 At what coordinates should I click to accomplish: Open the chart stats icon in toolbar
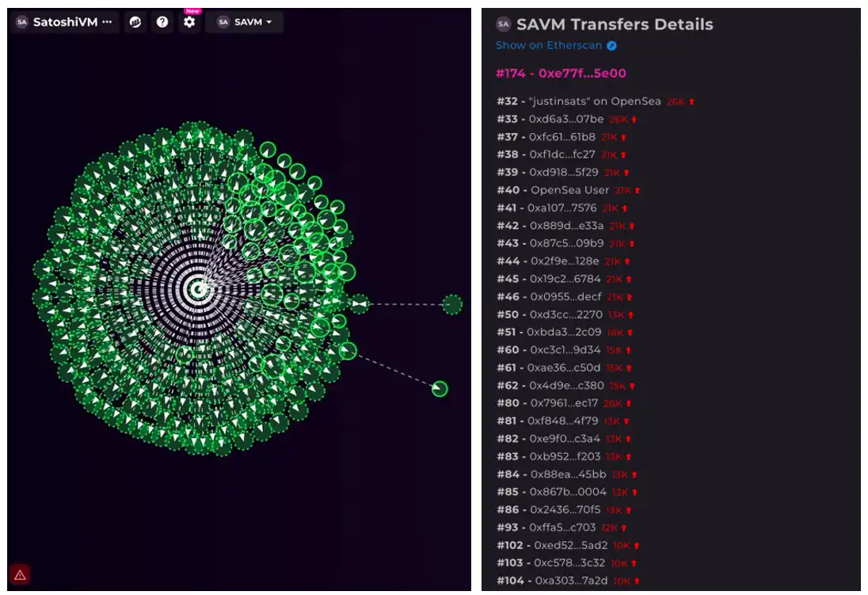pos(135,22)
